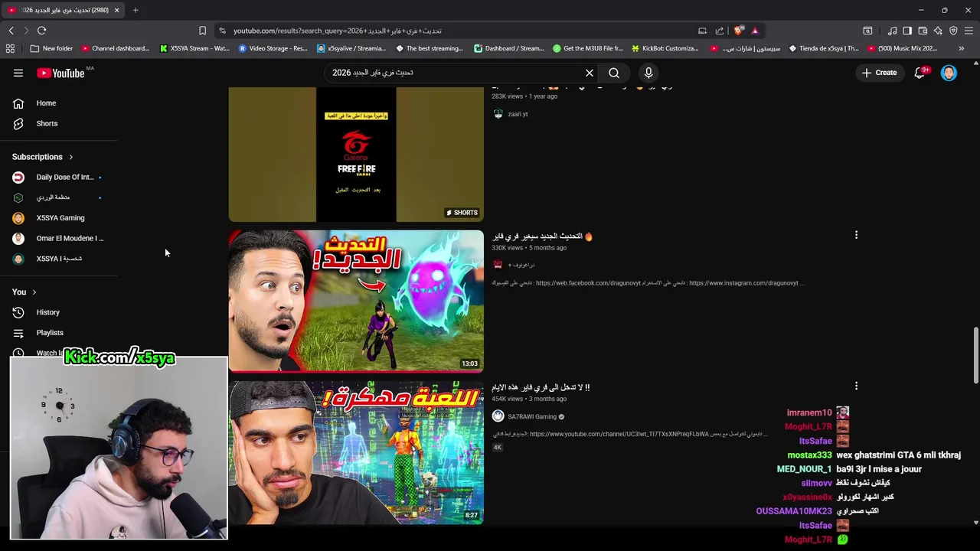Open the screen search icon in toolbar

pyautogui.click(x=867, y=31)
